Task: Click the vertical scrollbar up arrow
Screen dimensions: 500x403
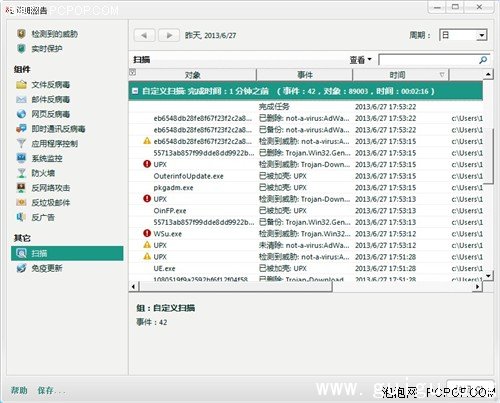Action: 488,74
